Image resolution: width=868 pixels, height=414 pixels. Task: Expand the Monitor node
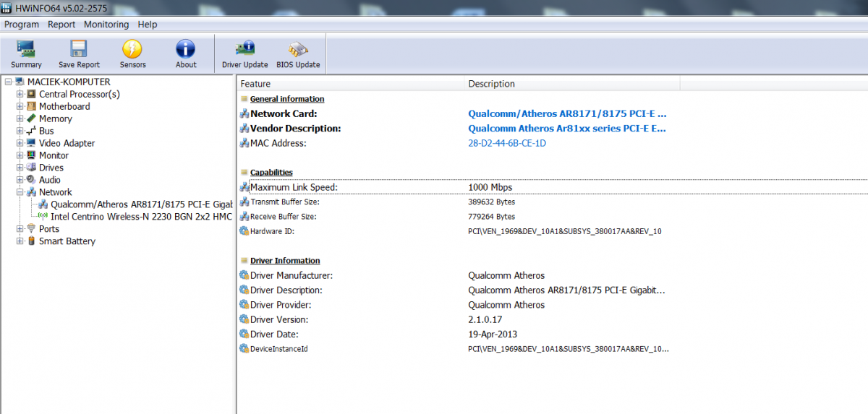click(20, 155)
